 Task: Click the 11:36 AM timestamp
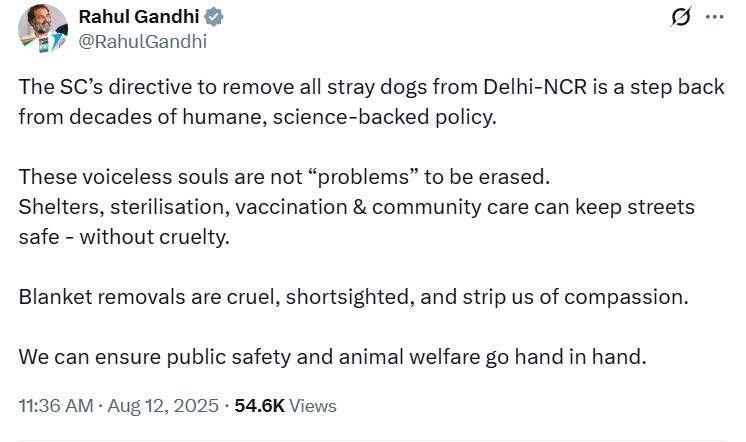[54, 406]
